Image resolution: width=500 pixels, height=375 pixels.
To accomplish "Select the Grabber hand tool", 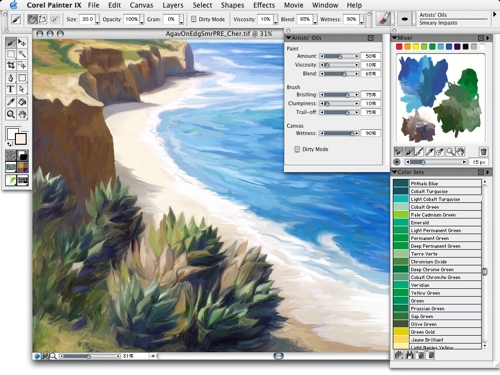I will click(22, 115).
